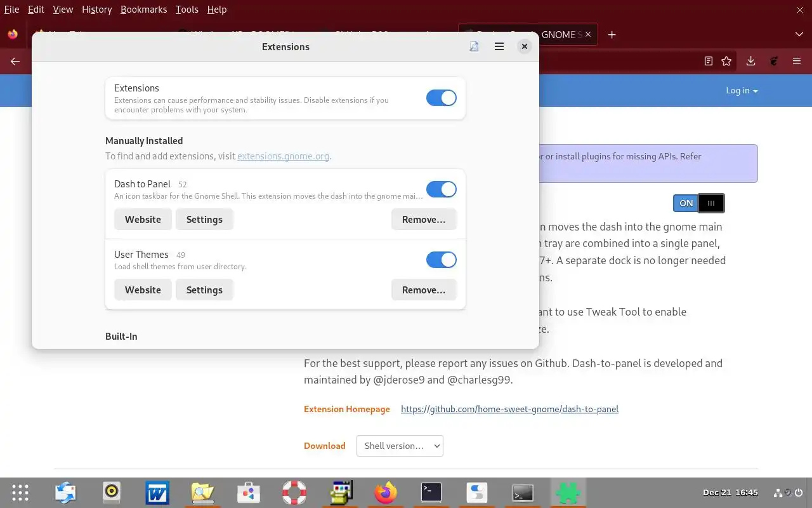Open Rhythmbox speaker icon in the taskbar

point(112,493)
